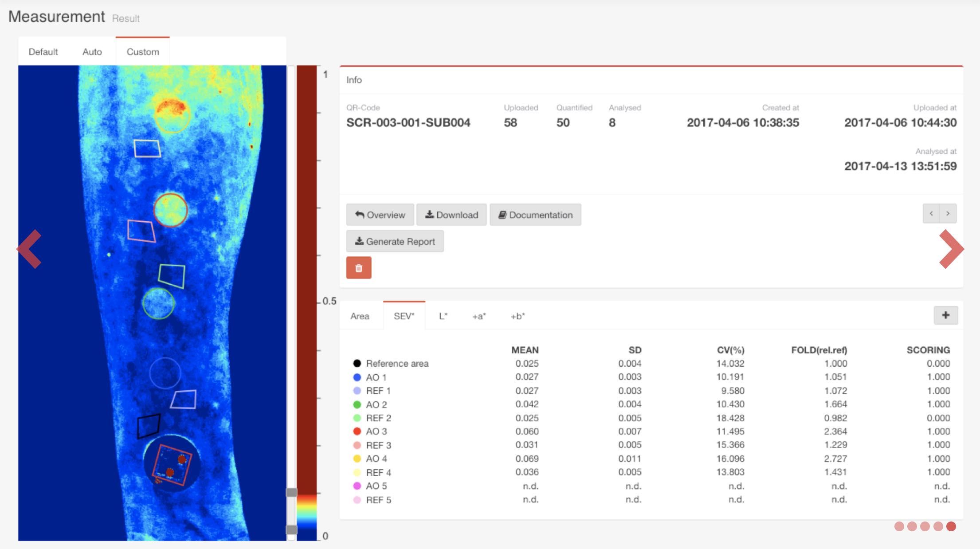Screen dimensions: 980x549
Task: Select the last highlighted pagination dot
Action: (951, 526)
